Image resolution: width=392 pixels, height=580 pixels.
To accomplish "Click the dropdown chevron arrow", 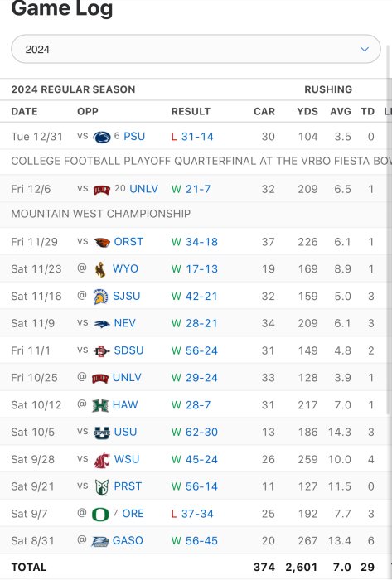I will pyautogui.click(x=365, y=49).
